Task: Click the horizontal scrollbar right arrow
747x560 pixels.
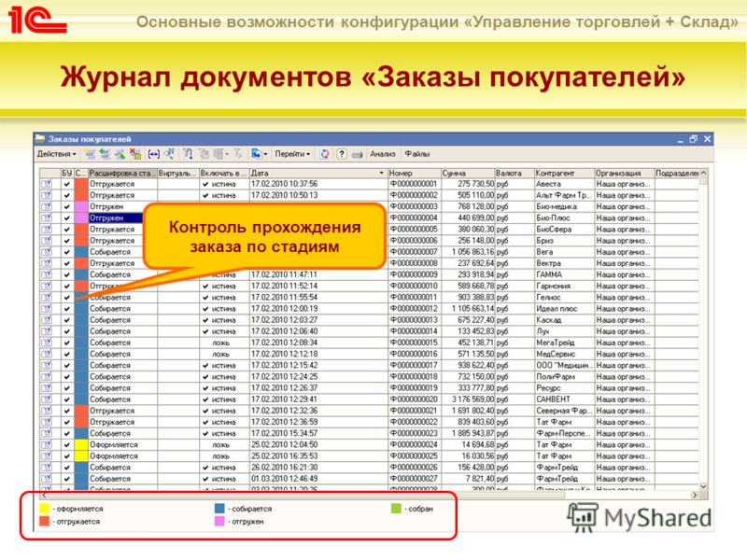Action: (x=695, y=496)
